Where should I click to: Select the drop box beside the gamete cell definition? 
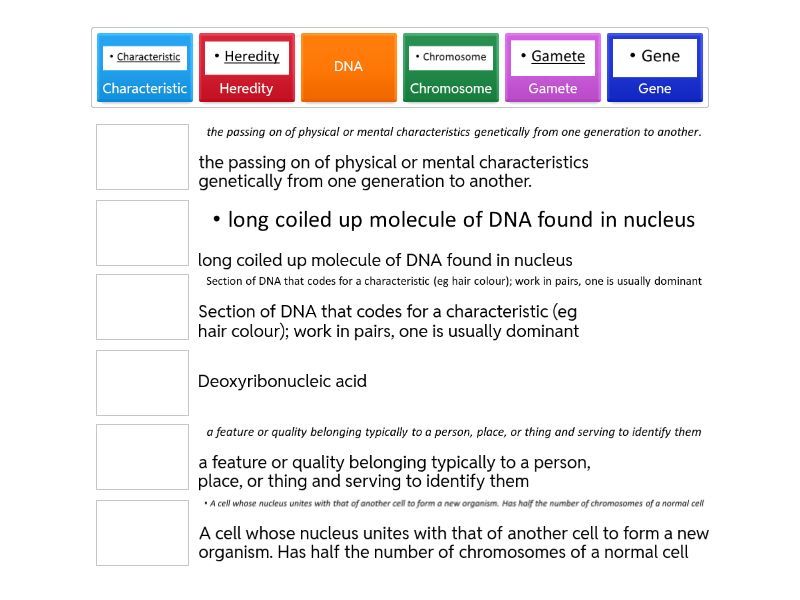point(142,533)
